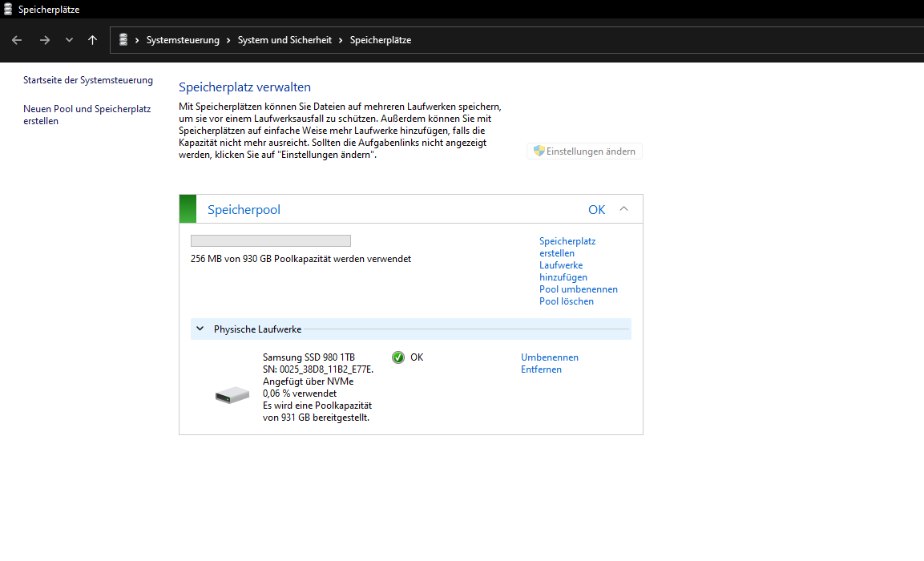Click the address bar storage icon

(x=123, y=39)
